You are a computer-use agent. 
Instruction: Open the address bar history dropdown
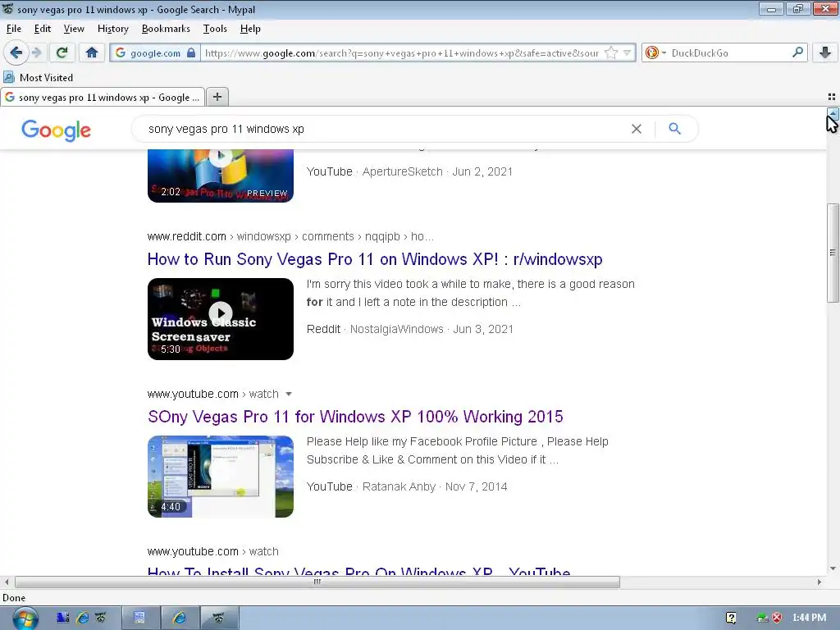(627, 52)
